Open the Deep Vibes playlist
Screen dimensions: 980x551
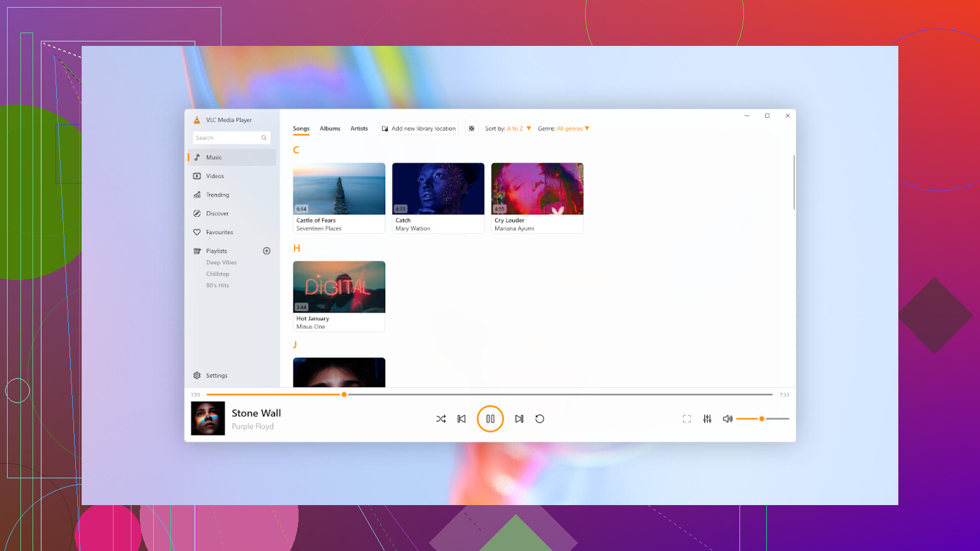point(221,263)
